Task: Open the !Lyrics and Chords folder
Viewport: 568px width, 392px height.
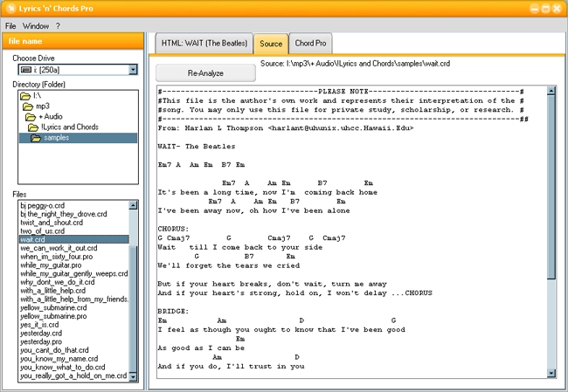Action: click(x=64, y=127)
